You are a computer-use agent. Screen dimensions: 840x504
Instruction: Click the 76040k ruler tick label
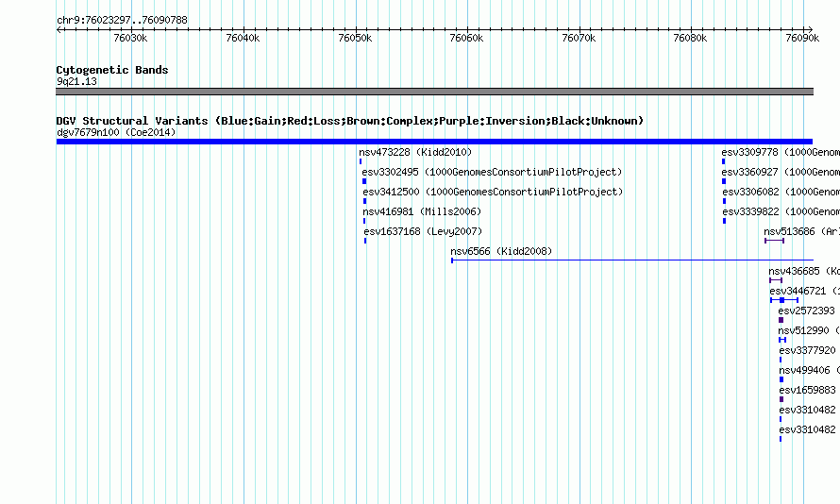coord(243,38)
